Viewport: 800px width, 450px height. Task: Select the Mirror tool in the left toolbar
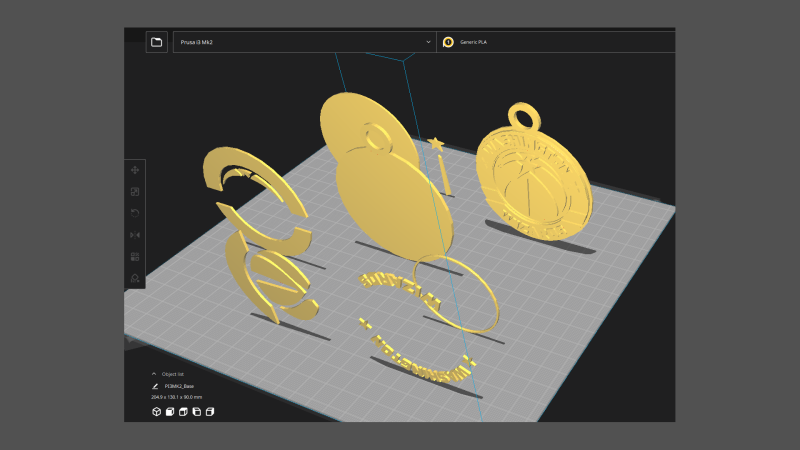[135, 234]
